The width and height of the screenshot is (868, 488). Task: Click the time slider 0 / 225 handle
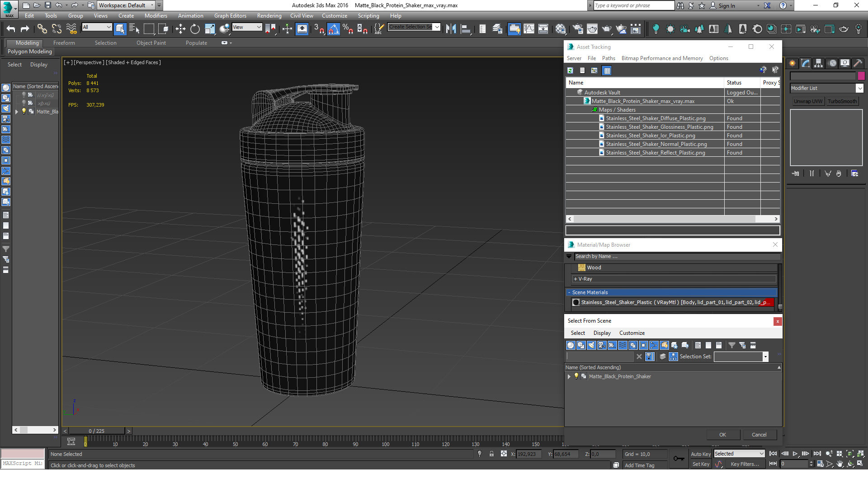point(97,431)
